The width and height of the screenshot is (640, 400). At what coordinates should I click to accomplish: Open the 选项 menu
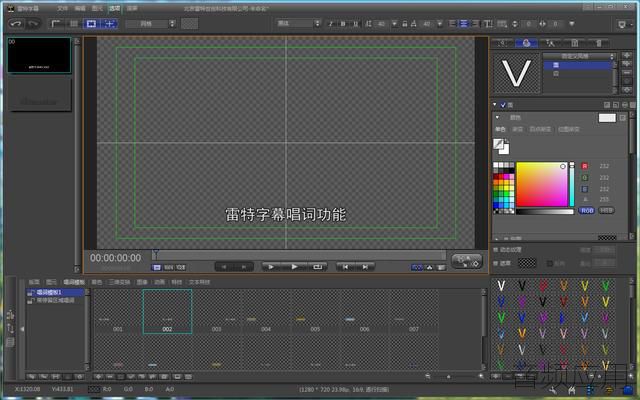pyautogui.click(x=114, y=8)
